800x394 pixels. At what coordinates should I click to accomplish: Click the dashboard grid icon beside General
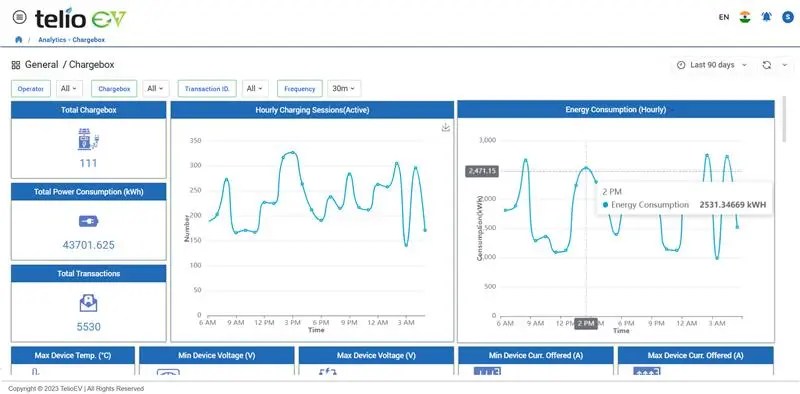[16, 65]
